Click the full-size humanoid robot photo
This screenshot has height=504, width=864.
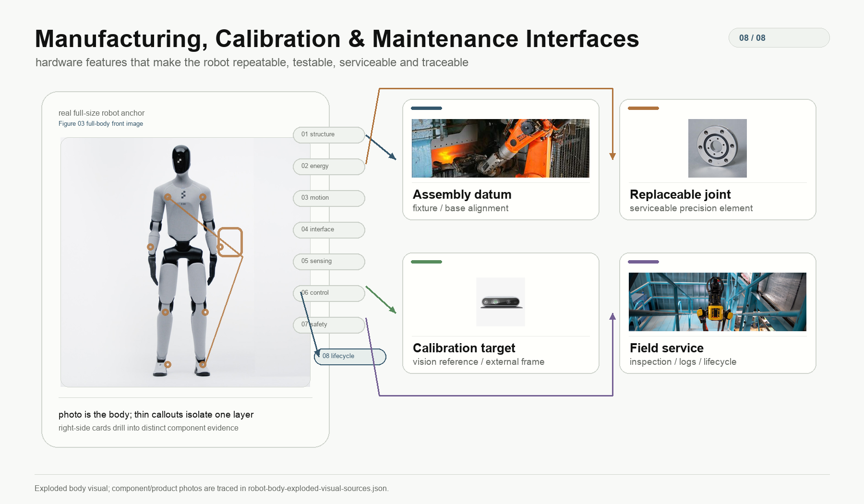click(x=185, y=262)
